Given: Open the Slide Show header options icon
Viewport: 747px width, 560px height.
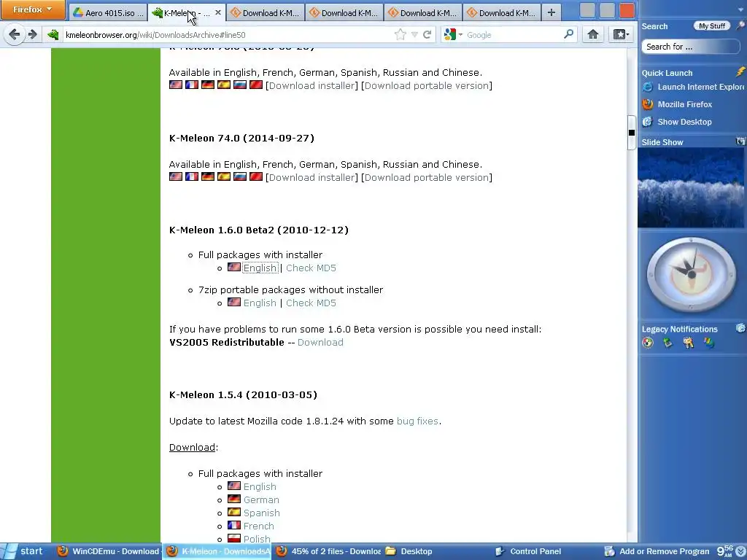Looking at the screenshot, I should click(x=740, y=141).
